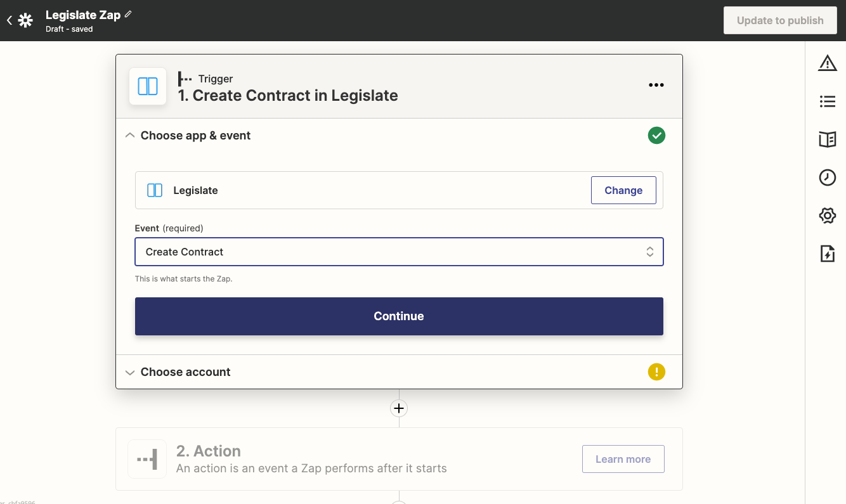The image size is (846, 504).
Task: Open the Zap outline list panel
Action: coord(827,101)
